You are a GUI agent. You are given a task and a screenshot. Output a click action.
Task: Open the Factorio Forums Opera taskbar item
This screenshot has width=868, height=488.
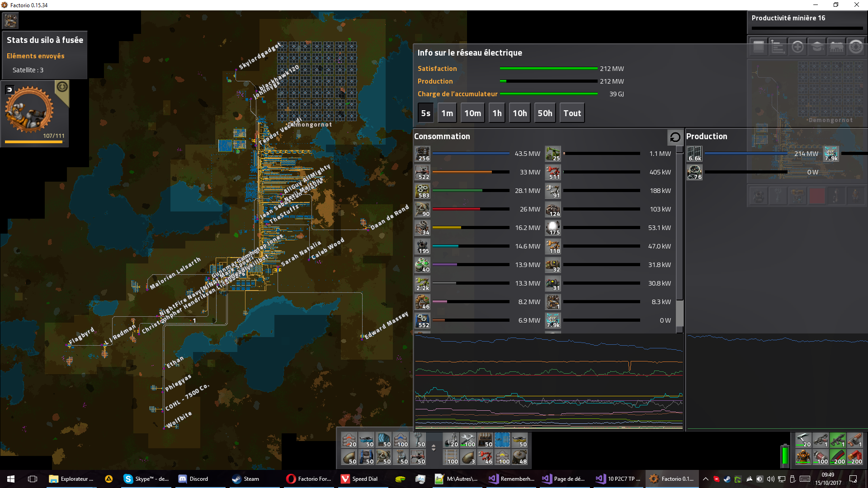[309, 479]
